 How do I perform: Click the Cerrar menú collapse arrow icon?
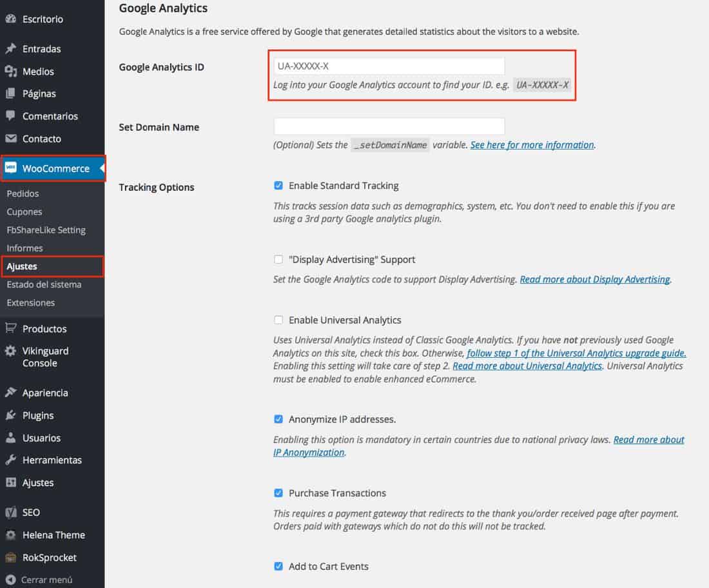point(11,580)
